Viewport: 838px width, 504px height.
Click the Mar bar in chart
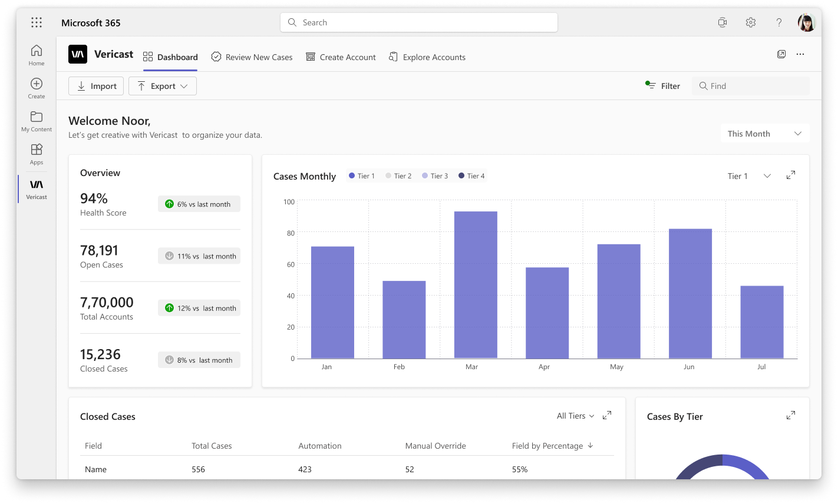tap(476, 285)
